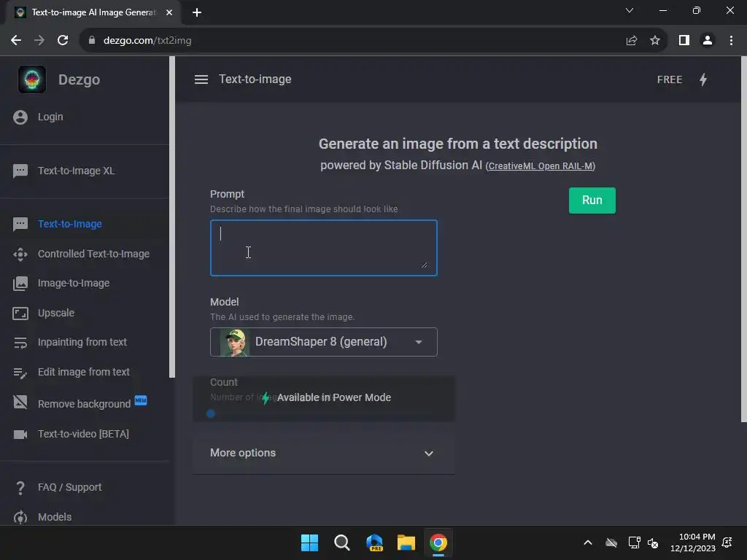Click the Text-to-video camera icon
This screenshot has height=560, width=747.
coord(20,435)
